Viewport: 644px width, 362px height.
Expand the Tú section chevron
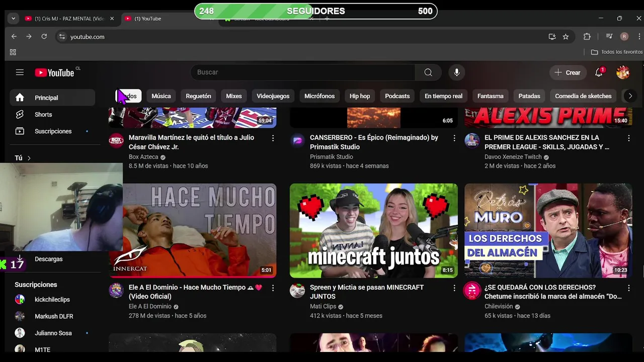tap(29, 158)
